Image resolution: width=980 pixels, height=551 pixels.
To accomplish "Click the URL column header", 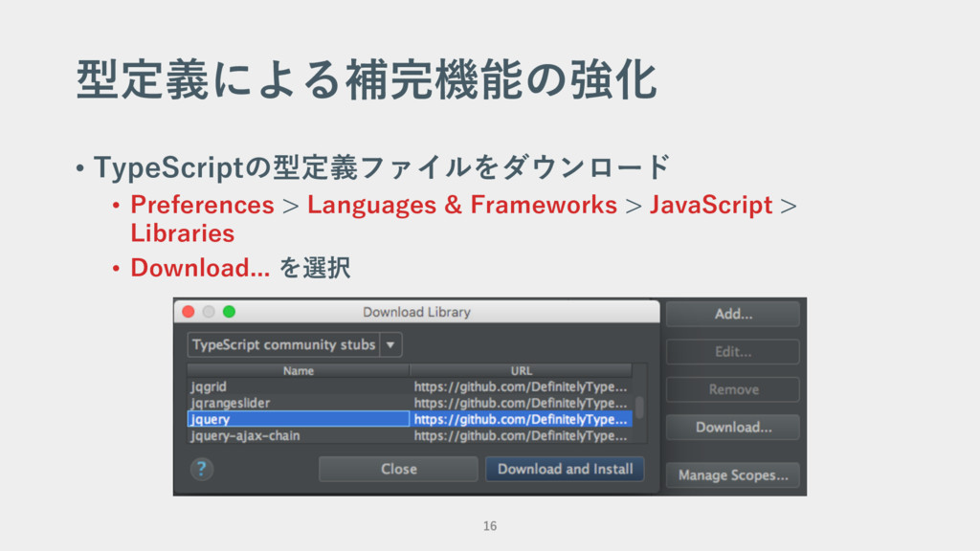I will [522, 370].
